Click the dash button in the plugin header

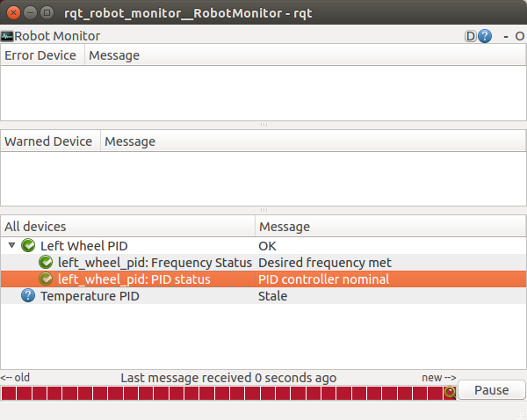click(506, 36)
